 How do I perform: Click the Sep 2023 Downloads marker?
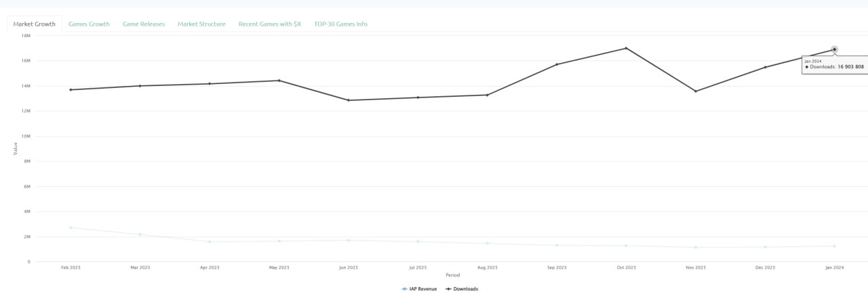(x=557, y=64)
